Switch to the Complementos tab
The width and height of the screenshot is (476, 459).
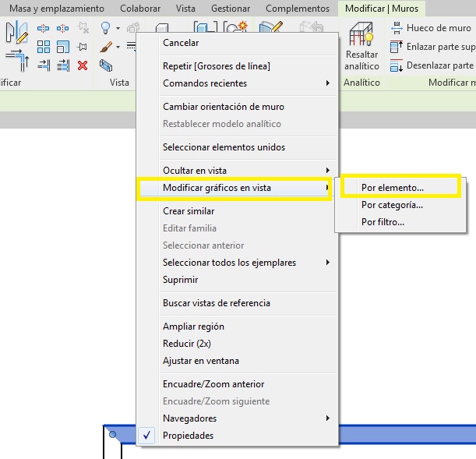297,9
